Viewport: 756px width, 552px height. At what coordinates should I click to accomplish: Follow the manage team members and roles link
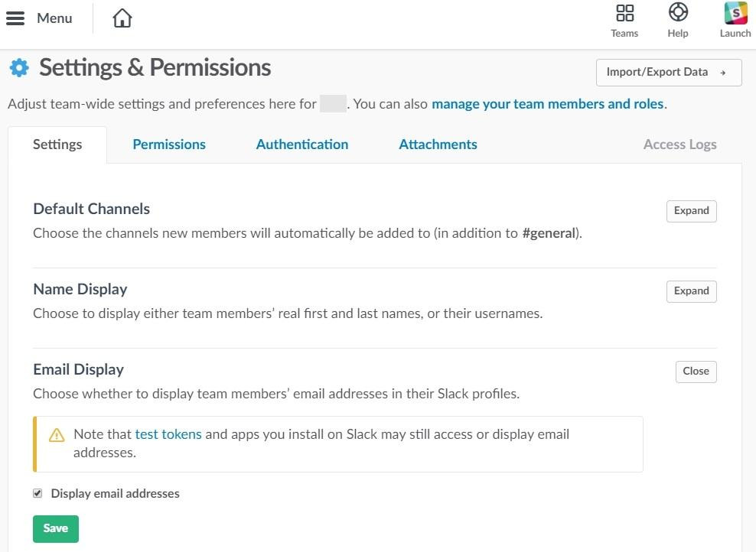[547, 103]
